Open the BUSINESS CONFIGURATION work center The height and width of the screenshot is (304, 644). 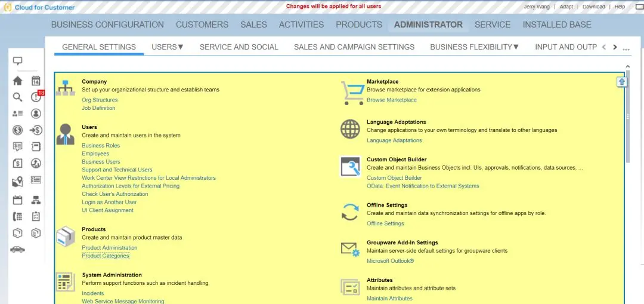pyautogui.click(x=107, y=24)
